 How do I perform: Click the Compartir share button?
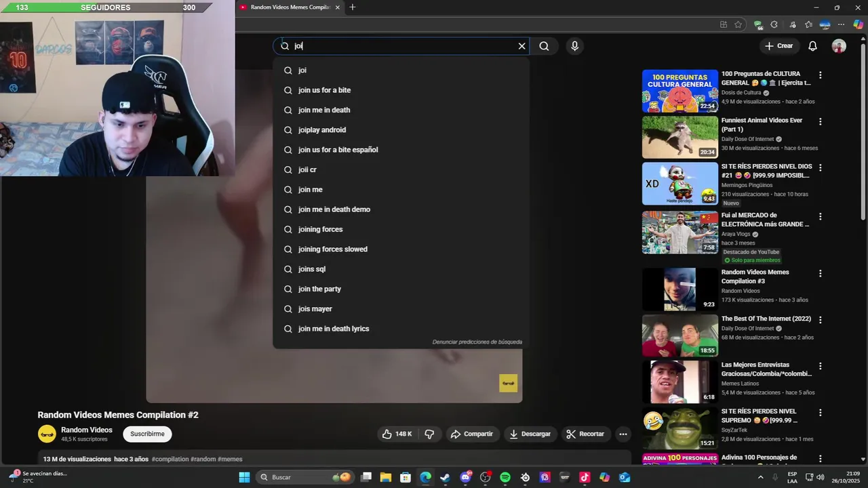(x=472, y=434)
